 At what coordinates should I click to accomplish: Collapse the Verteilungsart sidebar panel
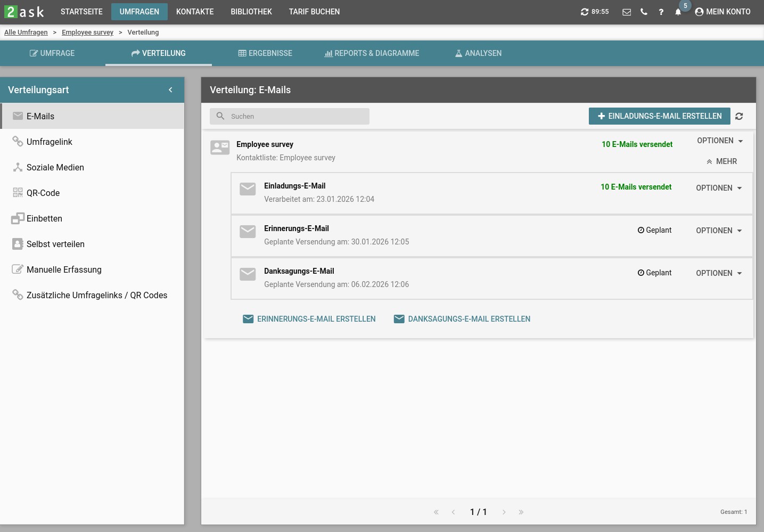[170, 90]
